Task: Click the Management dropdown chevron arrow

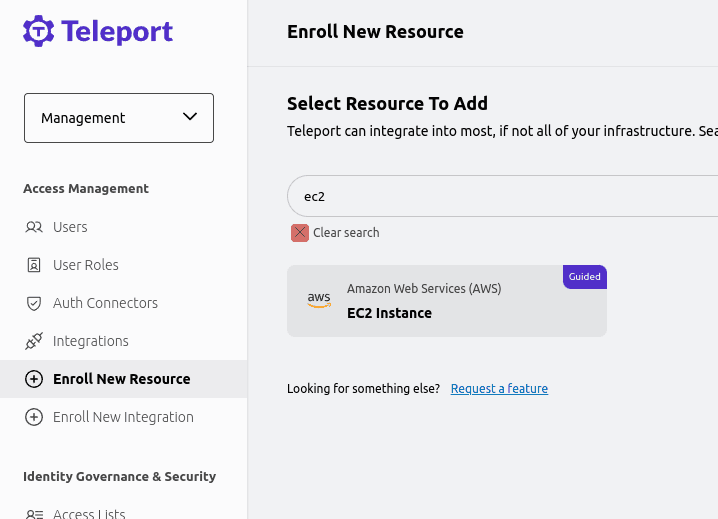Action: coord(190,116)
